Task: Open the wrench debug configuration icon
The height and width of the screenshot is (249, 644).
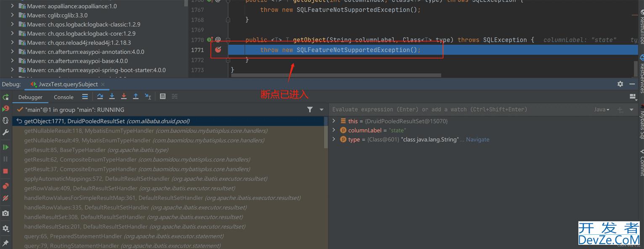Action: click(x=5, y=132)
